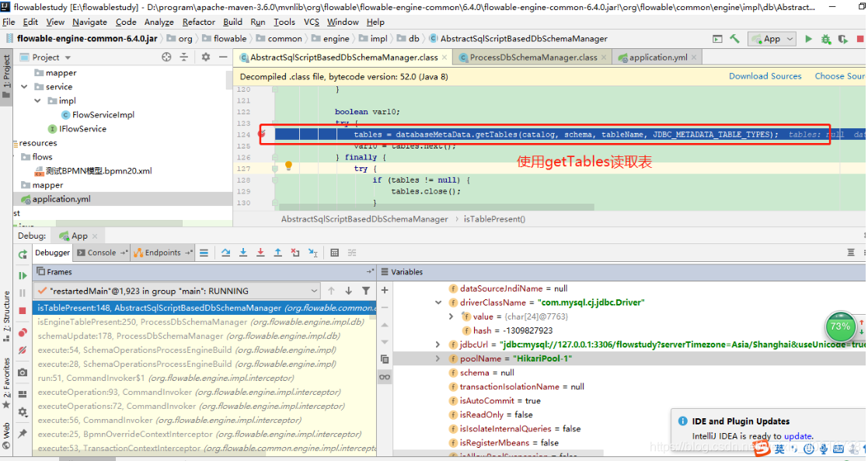Image resolution: width=868 pixels, height=461 pixels.
Task: Switch to application.yml editor tab
Action: coord(657,57)
